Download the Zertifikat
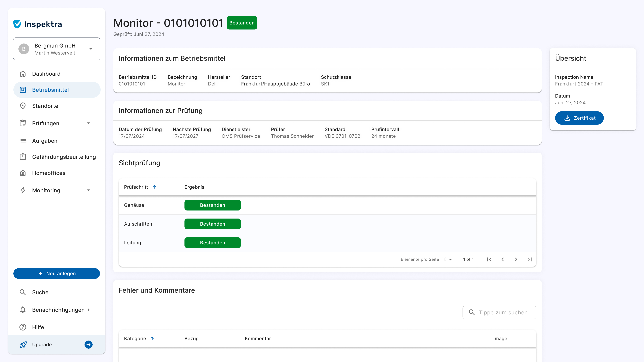644x362 pixels. tap(579, 118)
